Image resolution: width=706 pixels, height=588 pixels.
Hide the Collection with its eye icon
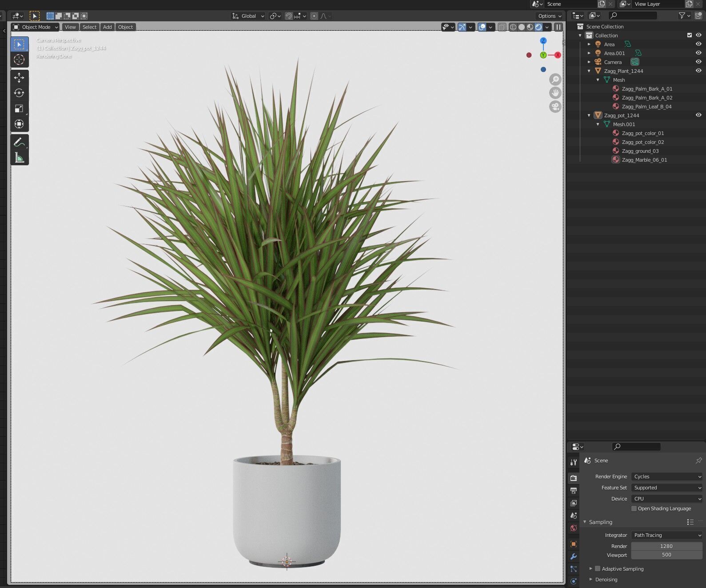698,36
